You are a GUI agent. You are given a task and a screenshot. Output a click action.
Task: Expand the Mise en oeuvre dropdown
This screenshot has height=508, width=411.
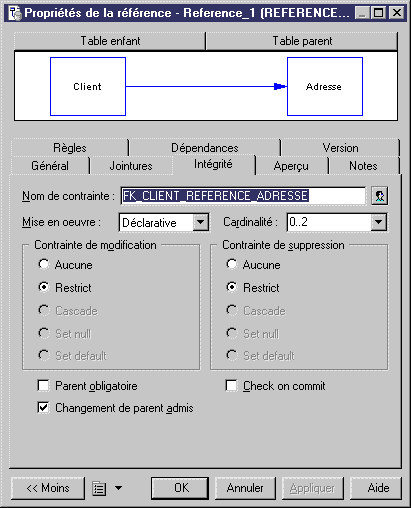click(x=201, y=222)
